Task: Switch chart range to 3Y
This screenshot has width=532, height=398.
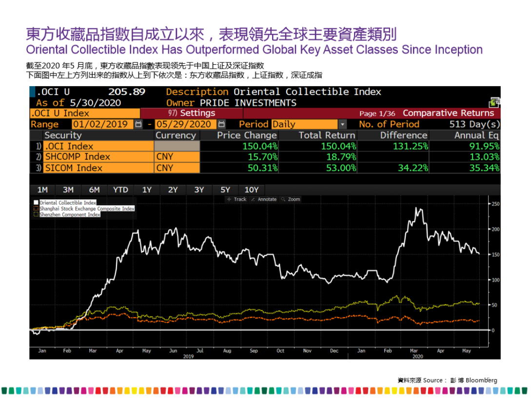Action: coord(199,190)
